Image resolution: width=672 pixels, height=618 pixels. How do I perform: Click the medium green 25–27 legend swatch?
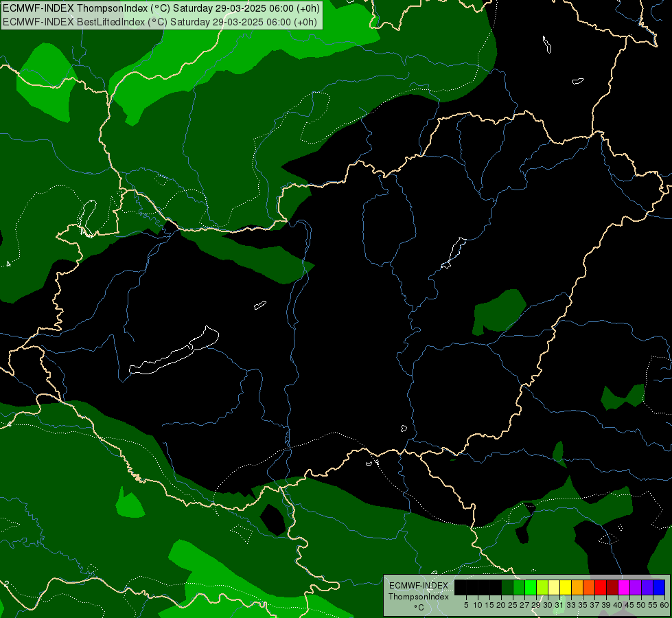(519, 587)
